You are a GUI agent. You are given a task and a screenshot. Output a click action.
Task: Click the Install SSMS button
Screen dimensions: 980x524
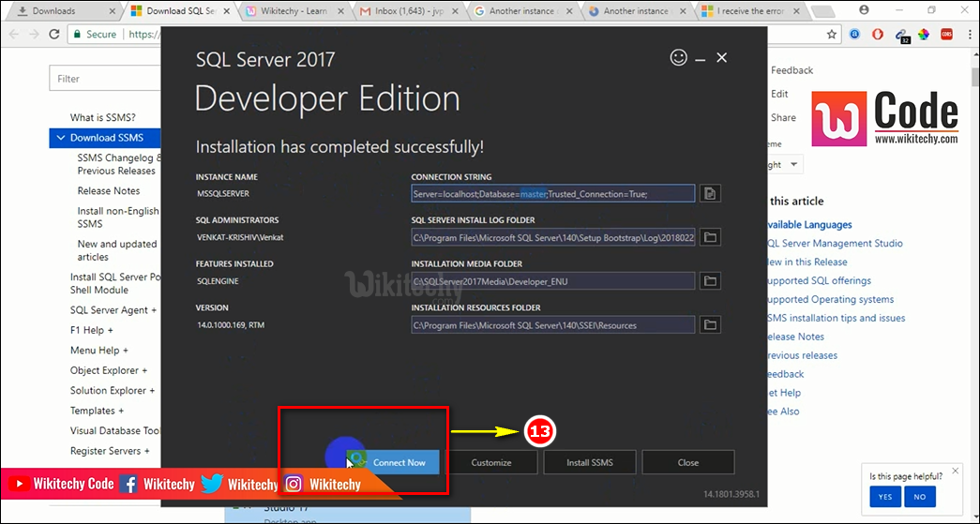point(590,462)
